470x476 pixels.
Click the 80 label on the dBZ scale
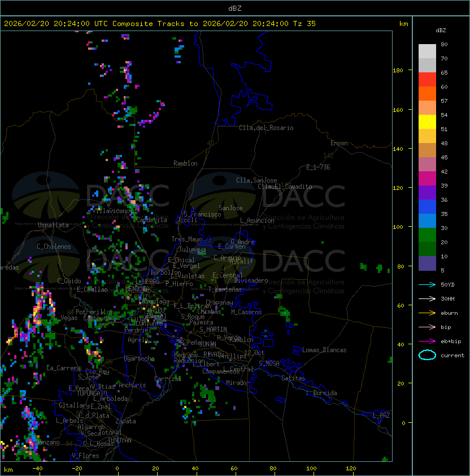(444, 44)
